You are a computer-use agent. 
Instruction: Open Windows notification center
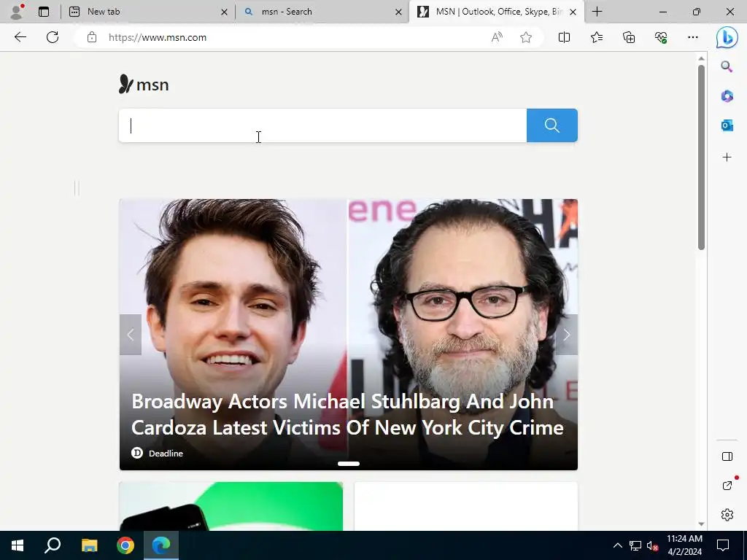723,545
